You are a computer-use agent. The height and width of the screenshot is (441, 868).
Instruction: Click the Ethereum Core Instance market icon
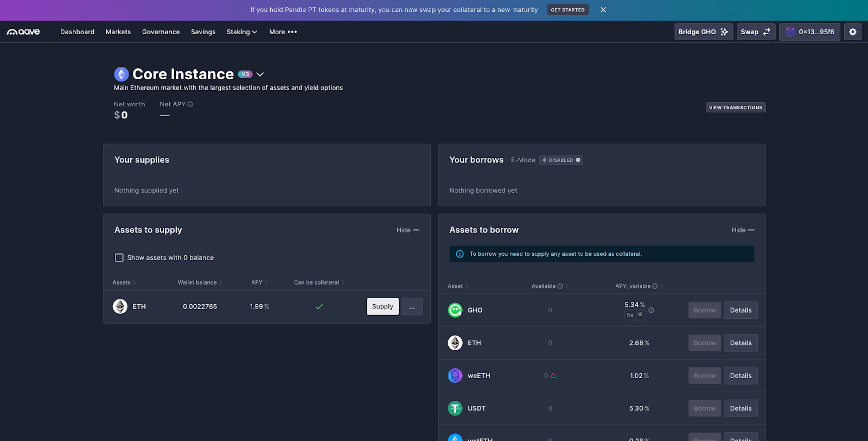pyautogui.click(x=122, y=74)
